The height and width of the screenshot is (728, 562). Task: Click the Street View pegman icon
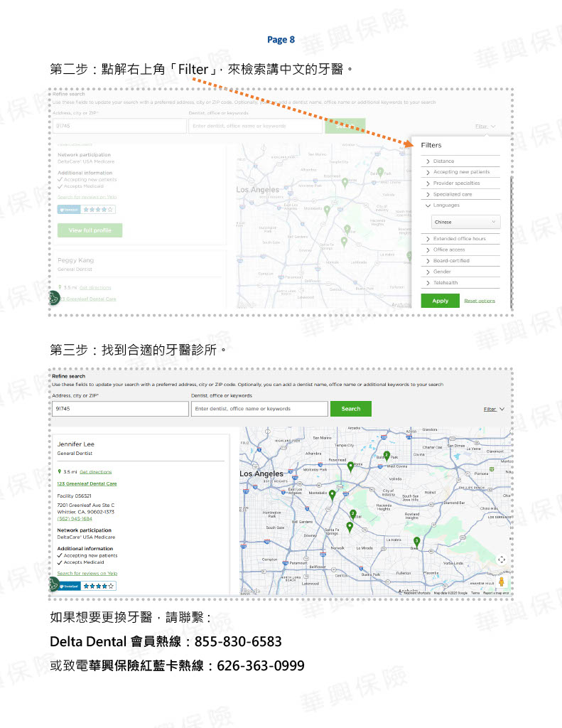click(x=502, y=583)
